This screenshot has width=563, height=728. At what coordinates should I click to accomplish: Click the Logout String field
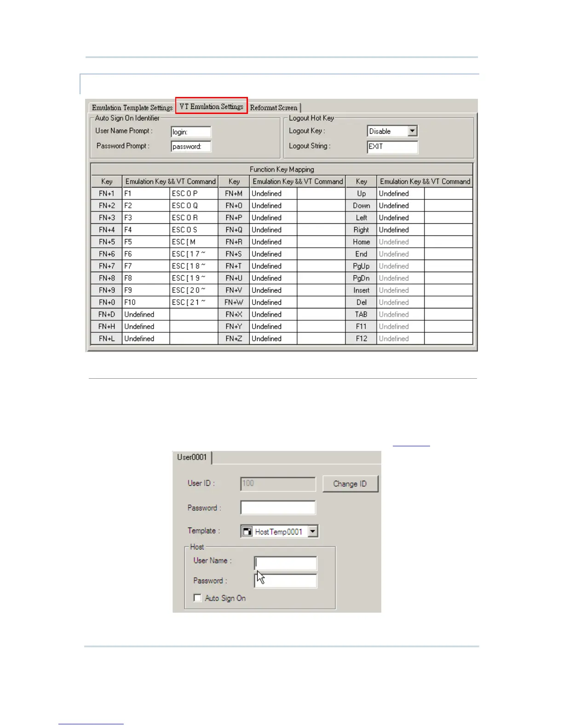pyautogui.click(x=392, y=147)
